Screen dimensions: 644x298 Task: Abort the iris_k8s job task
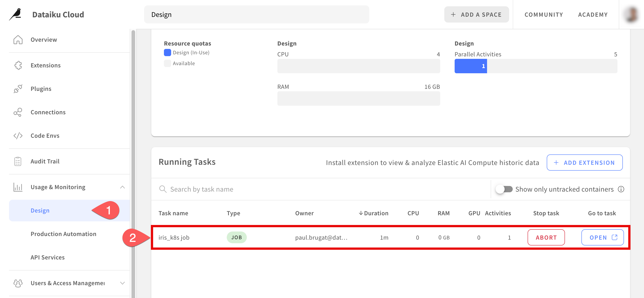point(546,237)
